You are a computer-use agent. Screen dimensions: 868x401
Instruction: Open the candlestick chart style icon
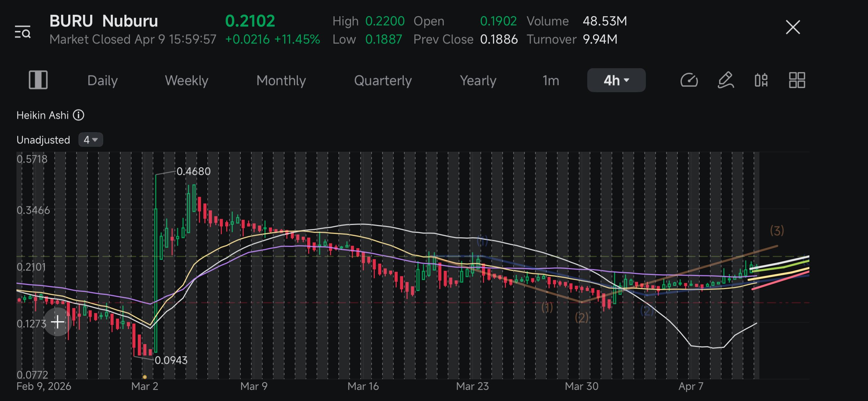(761, 80)
